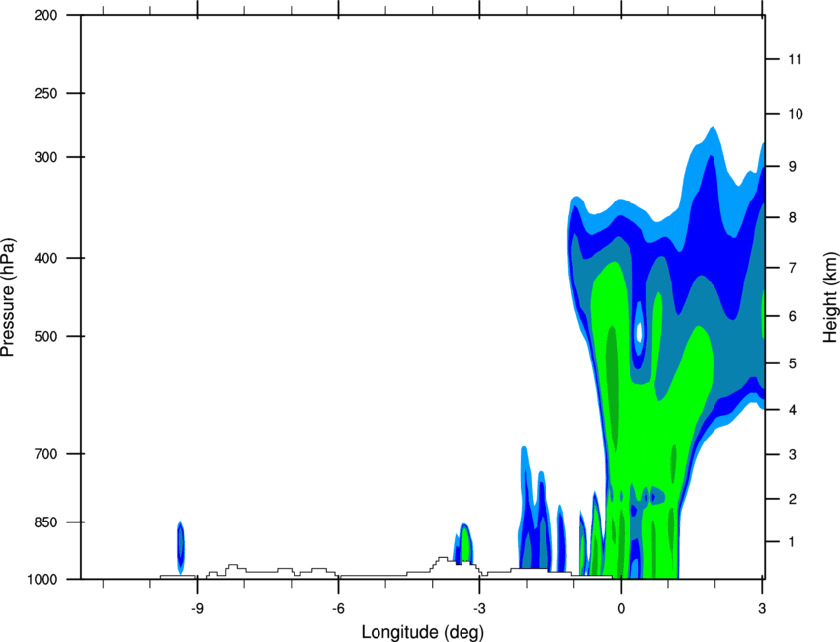
Task: Click the 200 pressure tick label
Action: pos(45,15)
